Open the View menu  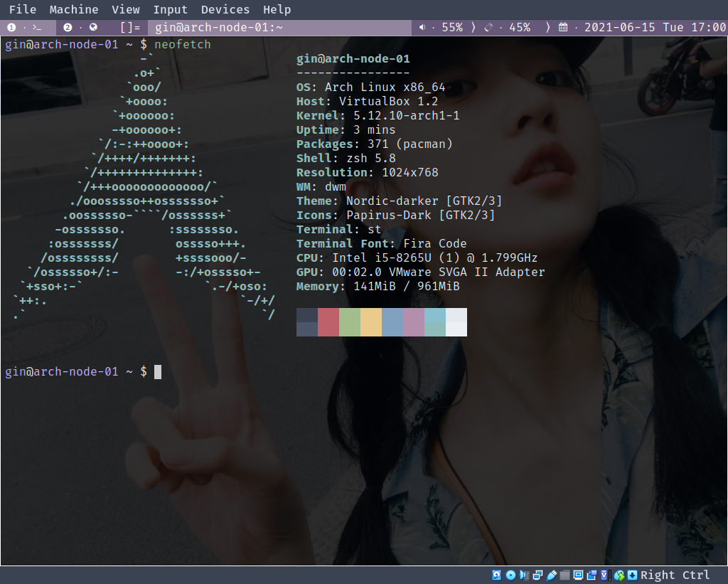click(126, 9)
